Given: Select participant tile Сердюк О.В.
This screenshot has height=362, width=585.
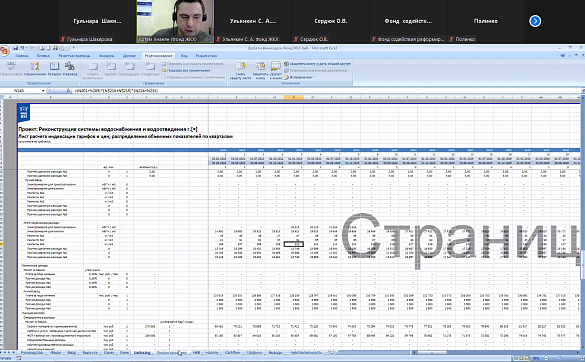Looking at the screenshot, I should pyautogui.click(x=331, y=22).
